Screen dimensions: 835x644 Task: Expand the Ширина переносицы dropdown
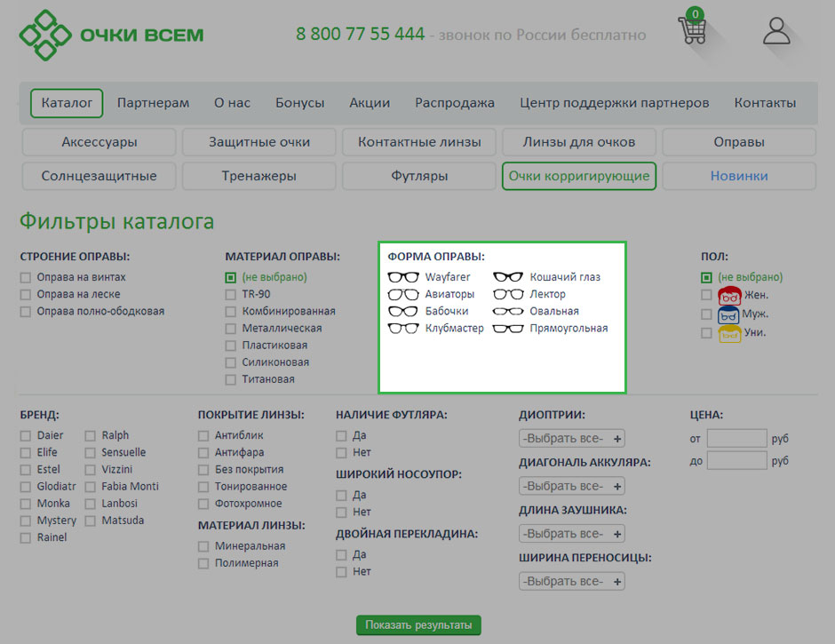click(x=571, y=582)
